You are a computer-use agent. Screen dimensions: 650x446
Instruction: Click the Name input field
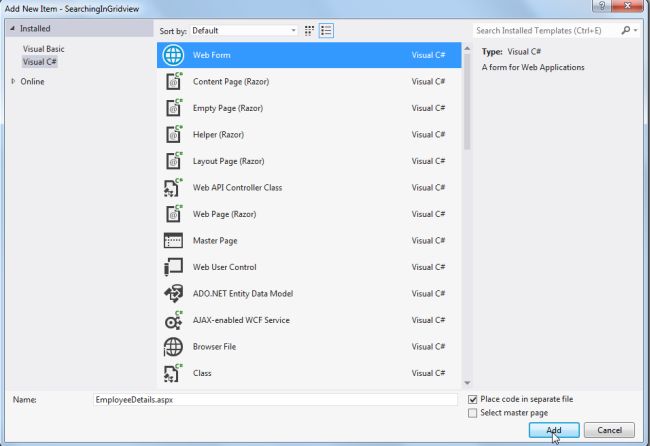[x=275, y=400]
